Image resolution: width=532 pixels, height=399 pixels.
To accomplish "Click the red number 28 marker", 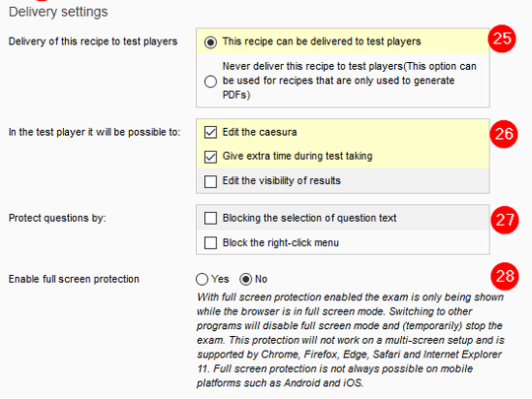I will pos(504,276).
